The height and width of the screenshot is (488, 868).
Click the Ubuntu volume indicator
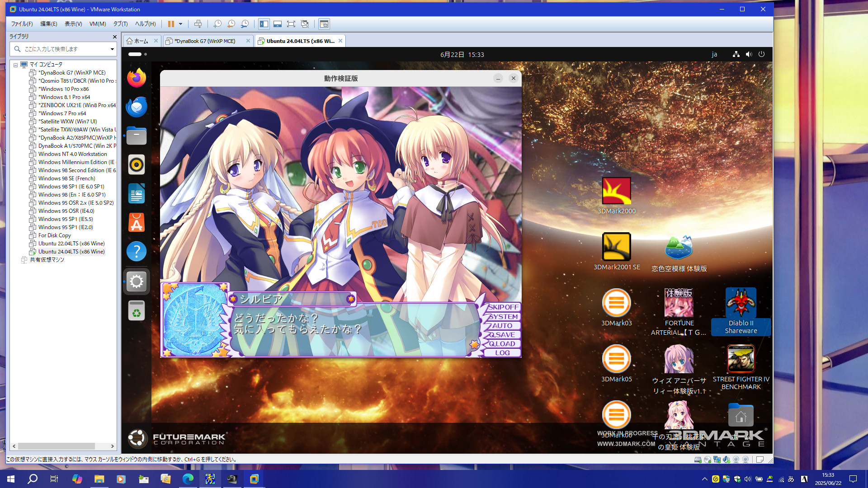coord(749,54)
